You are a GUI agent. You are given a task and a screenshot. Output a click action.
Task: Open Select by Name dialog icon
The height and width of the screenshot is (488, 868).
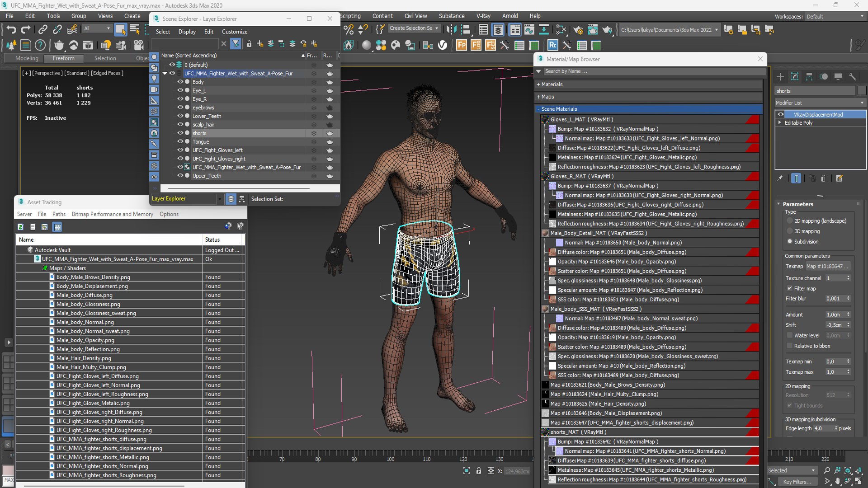[135, 30]
